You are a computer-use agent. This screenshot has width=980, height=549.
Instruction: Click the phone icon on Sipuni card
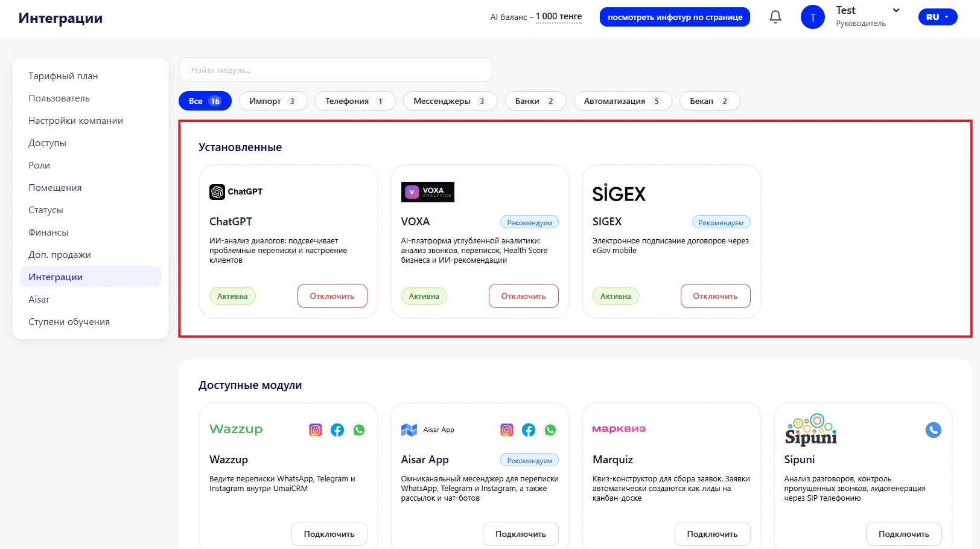pos(934,430)
